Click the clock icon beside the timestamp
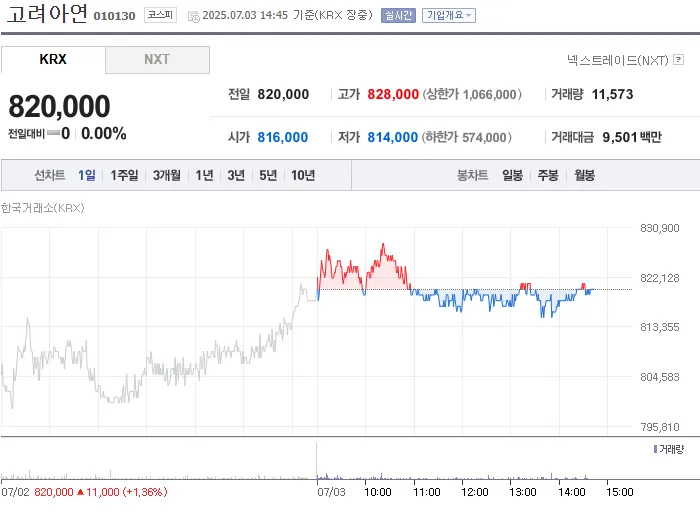700x515 pixels. tap(194, 17)
